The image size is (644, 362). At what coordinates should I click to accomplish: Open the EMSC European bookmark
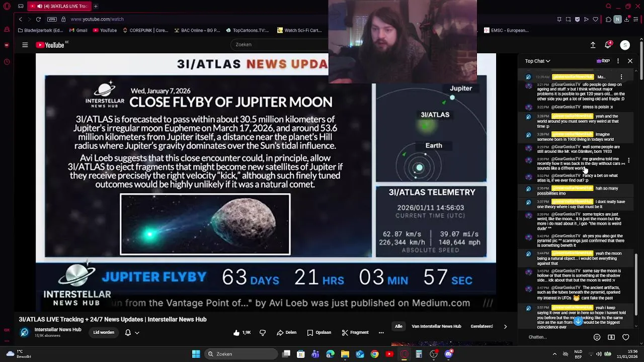coord(506,30)
